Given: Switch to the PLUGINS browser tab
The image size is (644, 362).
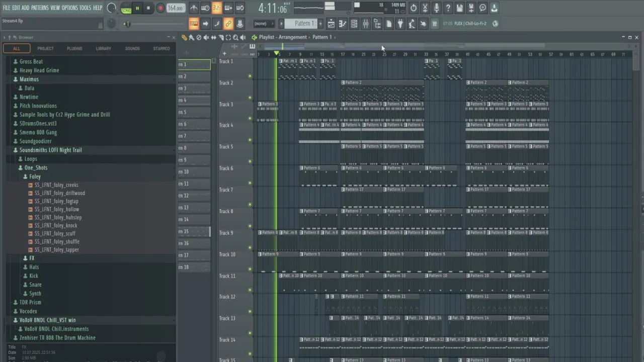Looking at the screenshot, I should (74, 49).
